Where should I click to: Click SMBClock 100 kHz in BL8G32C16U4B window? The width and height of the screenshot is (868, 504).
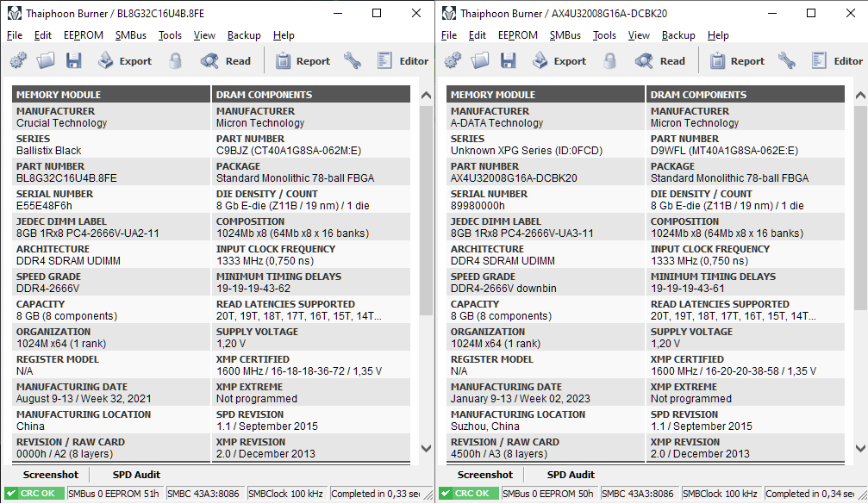click(285, 494)
